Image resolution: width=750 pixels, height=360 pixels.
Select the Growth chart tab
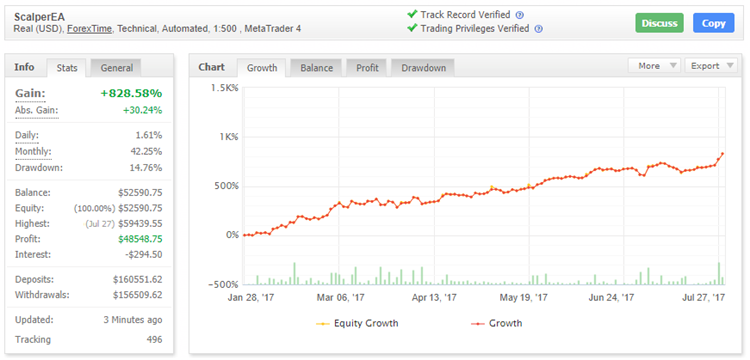coord(262,68)
